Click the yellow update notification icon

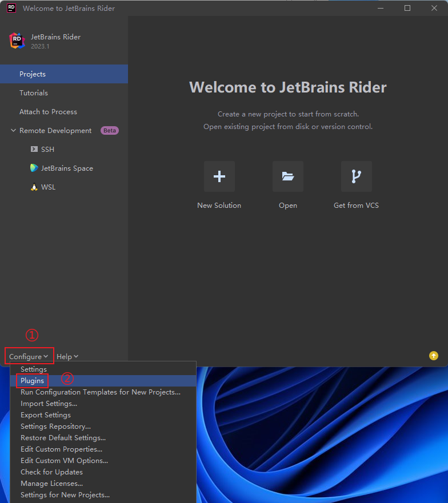(434, 356)
